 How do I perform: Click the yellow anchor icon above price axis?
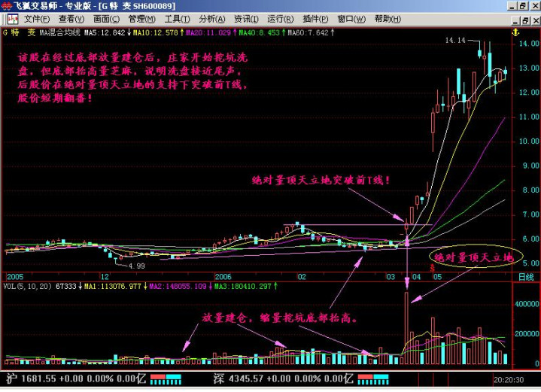click(x=515, y=33)
